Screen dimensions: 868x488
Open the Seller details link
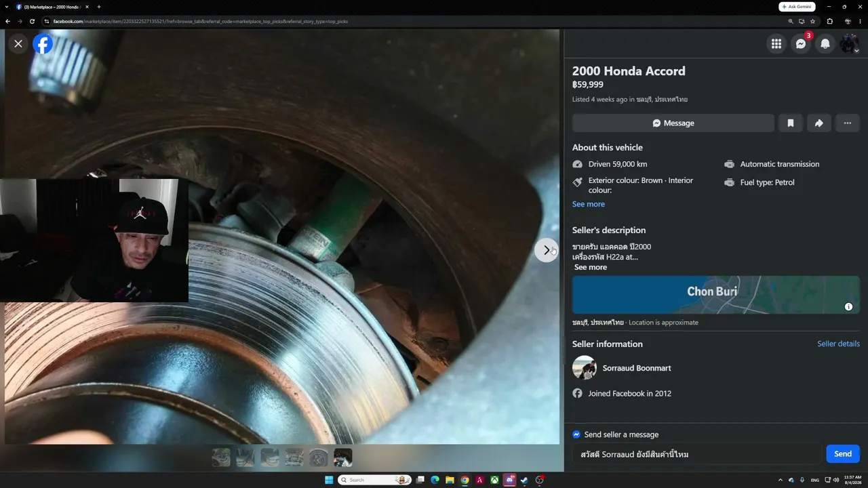838,344
